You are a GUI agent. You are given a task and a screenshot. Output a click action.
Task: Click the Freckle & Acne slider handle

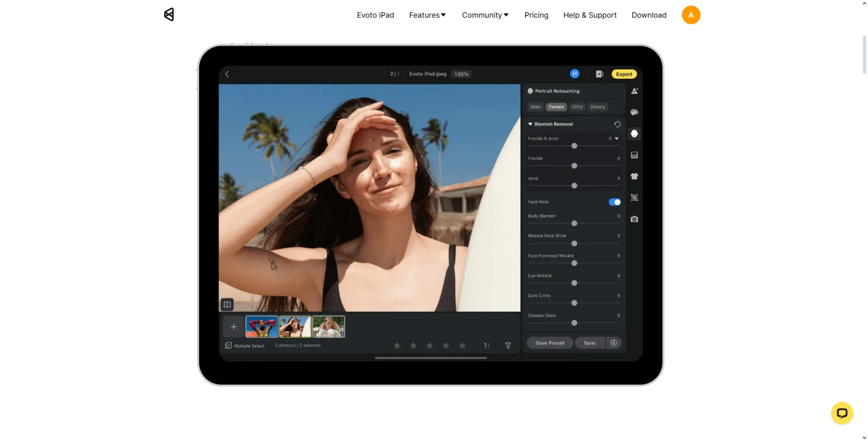pyautogui.click(x=574, y=146)
